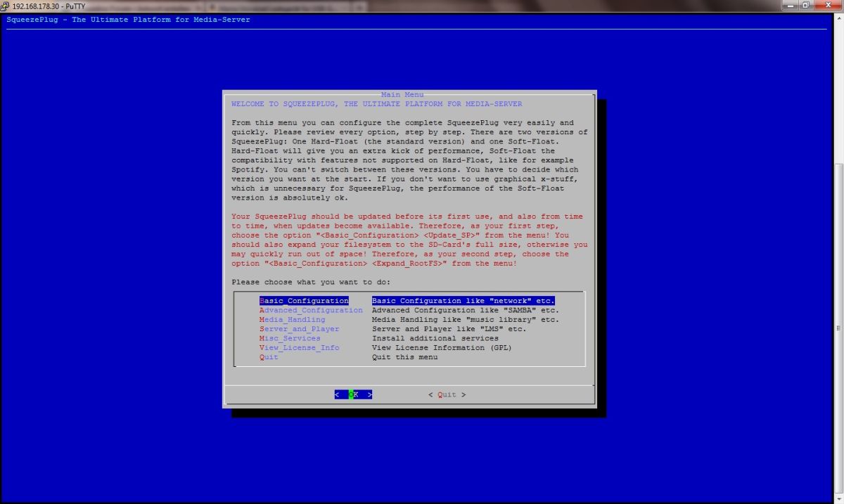Choose the Quit item in menu list
This screenshot has width=844, height=504.
coord(269,357)
